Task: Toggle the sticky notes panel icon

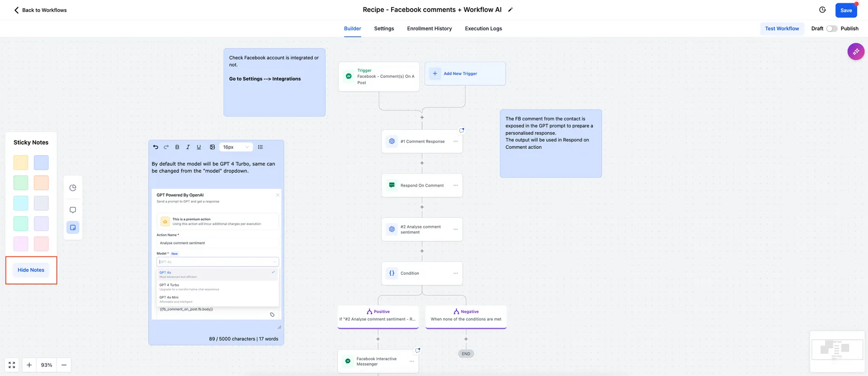Action: coord(73,227)
